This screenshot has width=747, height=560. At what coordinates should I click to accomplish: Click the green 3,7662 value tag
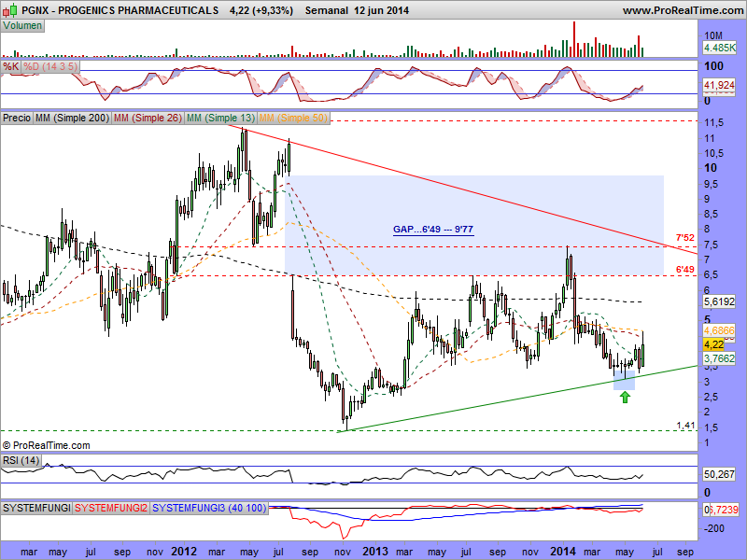point(719,358)
